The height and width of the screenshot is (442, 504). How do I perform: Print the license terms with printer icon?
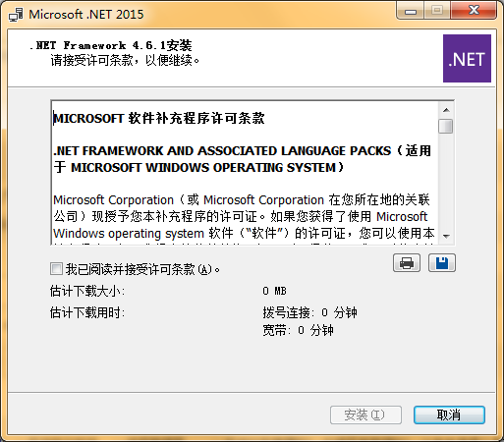click(x=407, y=263)
